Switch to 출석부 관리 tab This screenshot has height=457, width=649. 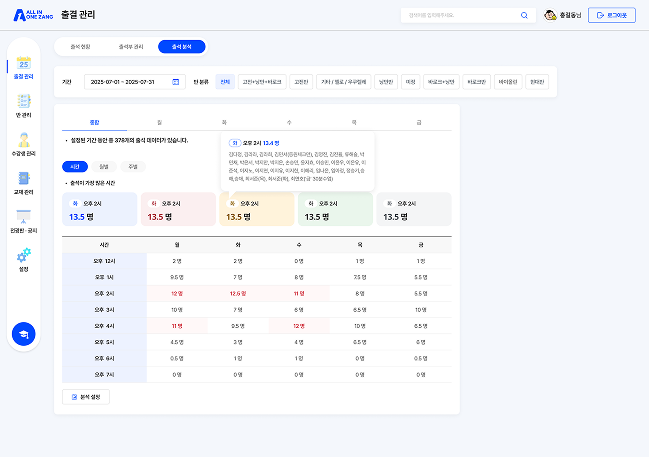pos(131,47)
